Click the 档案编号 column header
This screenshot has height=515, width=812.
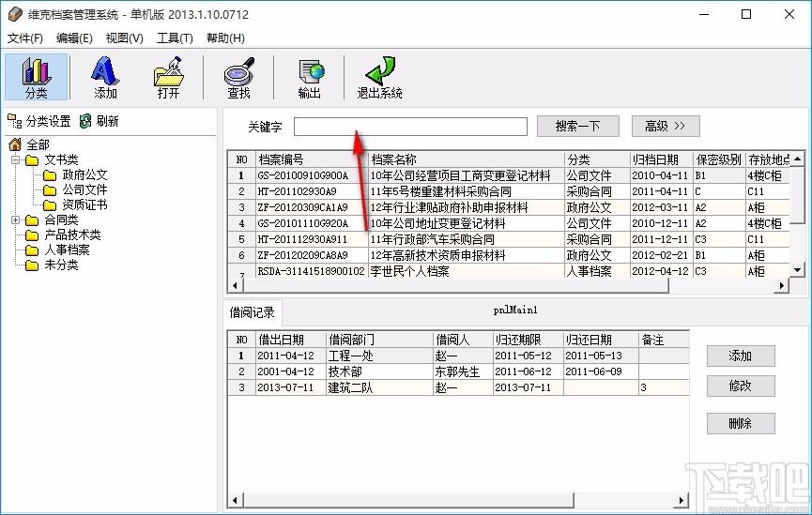(312, 159)
